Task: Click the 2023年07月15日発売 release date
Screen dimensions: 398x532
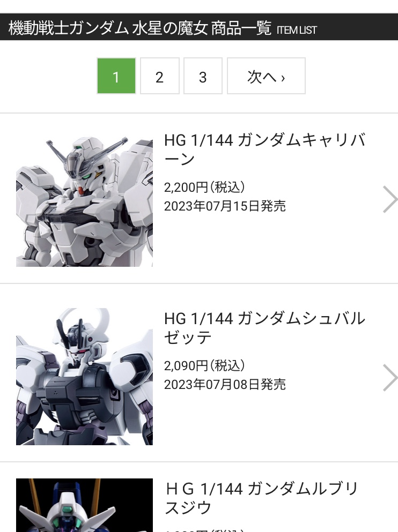Action: click(225, 206)
